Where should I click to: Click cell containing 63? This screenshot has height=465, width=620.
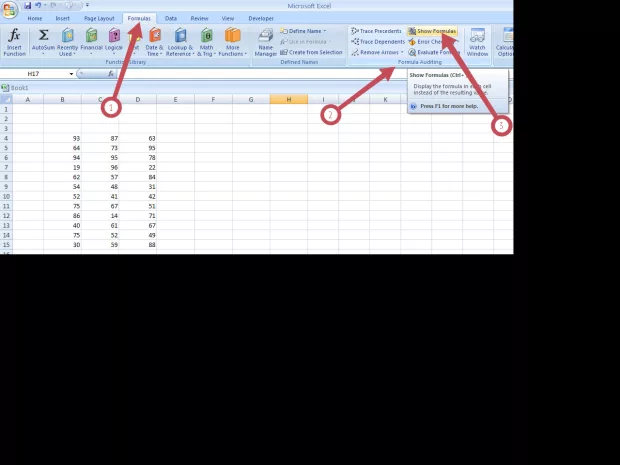138,138
